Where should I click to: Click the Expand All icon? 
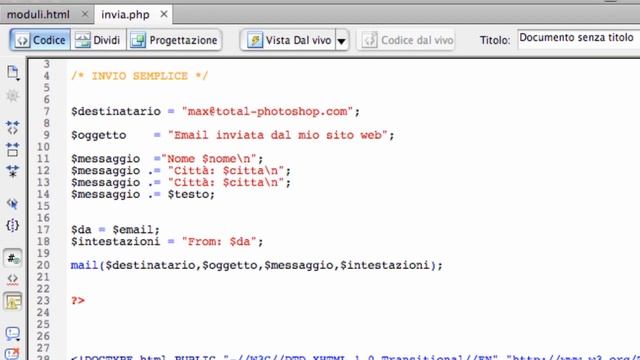pos(13,171)
